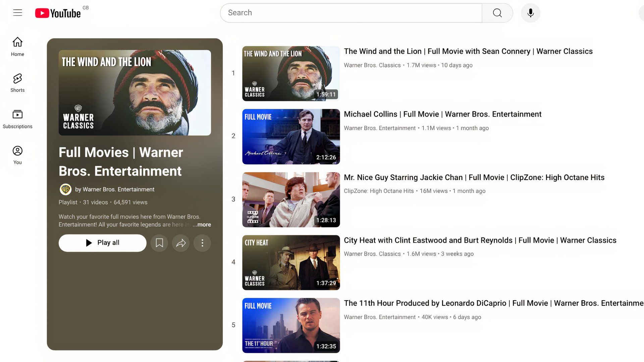644x362 pixels.
Task: Open Warner Bros. Entertainment channel under Michael Collins
Action: coord(379,128)
